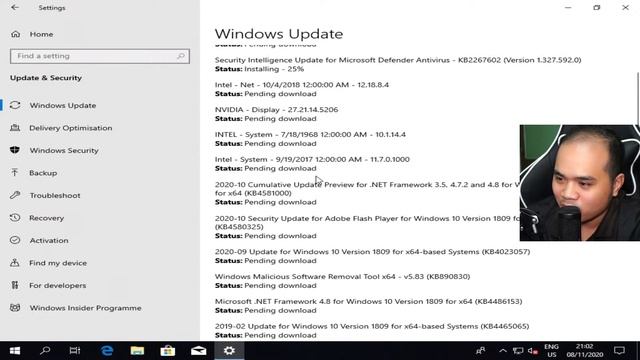
Task: Open the Windows Start menu
Action: click(15, 351)
